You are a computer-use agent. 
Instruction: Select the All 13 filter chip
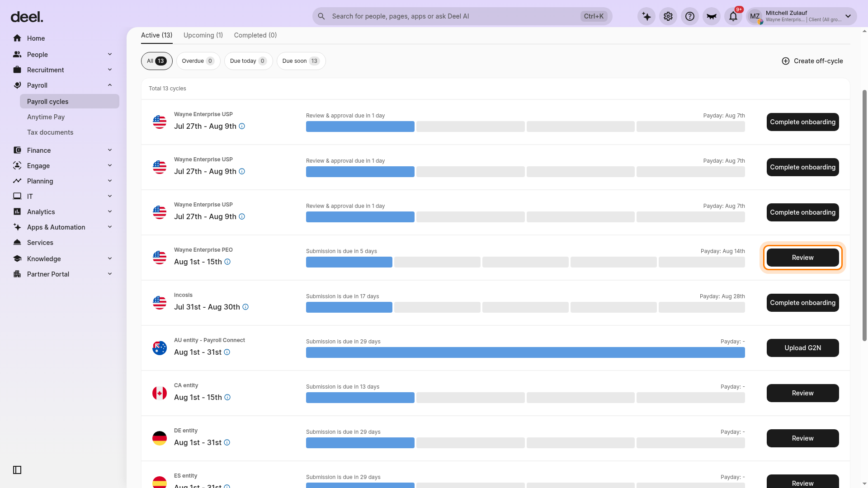coord(157,61)
